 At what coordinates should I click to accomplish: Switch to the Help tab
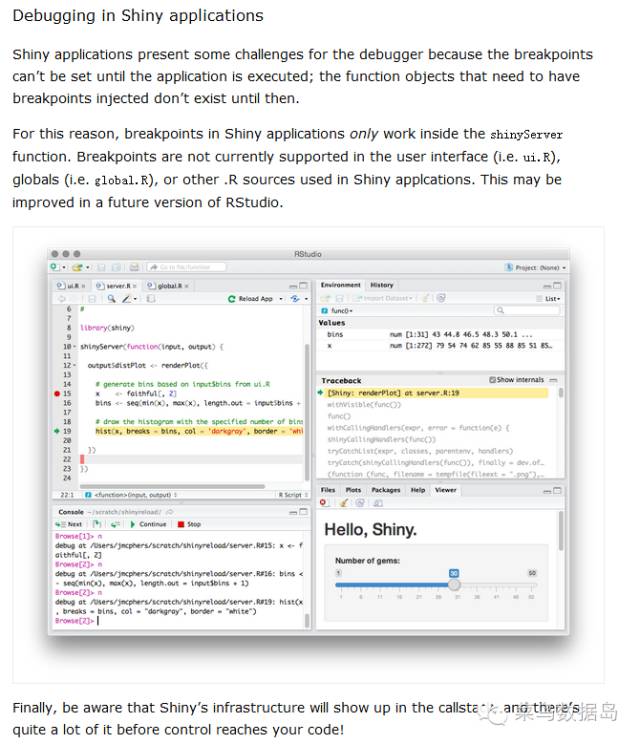(x=418, y=490)
